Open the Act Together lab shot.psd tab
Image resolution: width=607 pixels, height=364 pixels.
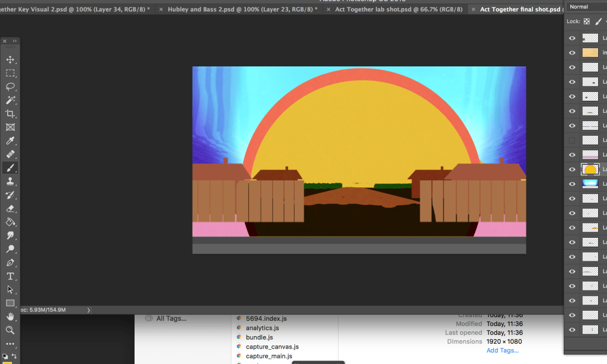pyautogui.click(x=397, y=9)
